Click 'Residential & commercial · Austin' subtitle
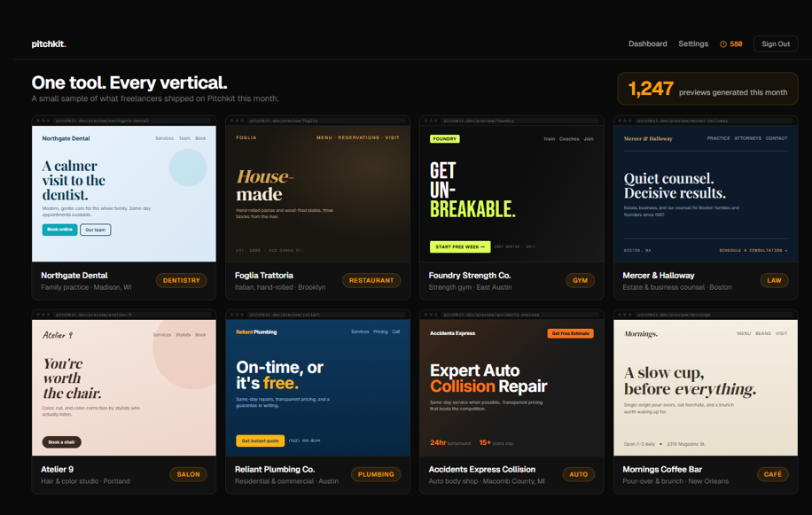The width and height of the screenshot is (812, 515). pos(286,481)
